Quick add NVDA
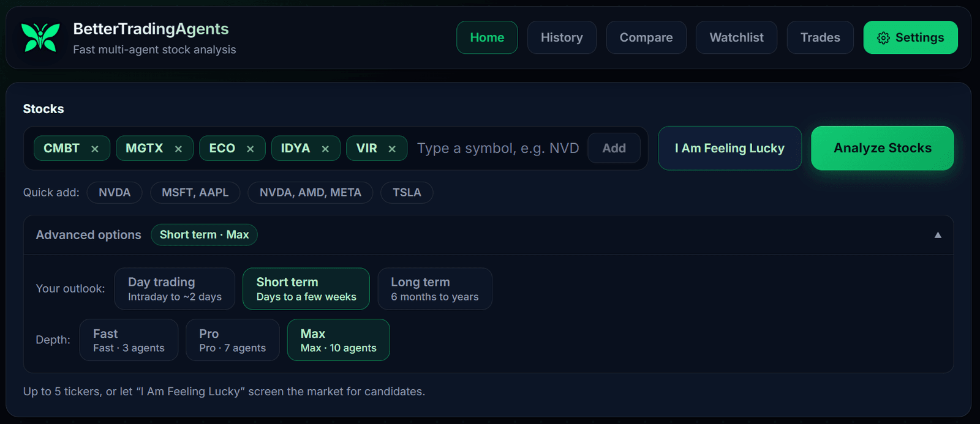The image size is (980, 424). pos(115,192)
